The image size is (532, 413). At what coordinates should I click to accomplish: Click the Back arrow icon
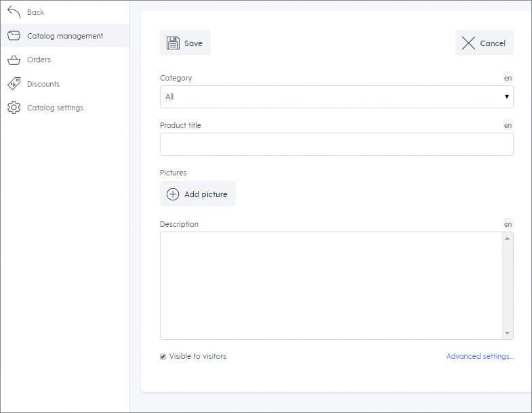14,12
